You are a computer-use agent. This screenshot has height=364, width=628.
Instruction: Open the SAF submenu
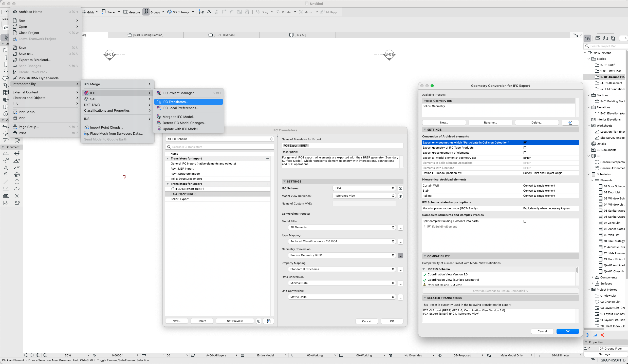[x=117, y=99]
